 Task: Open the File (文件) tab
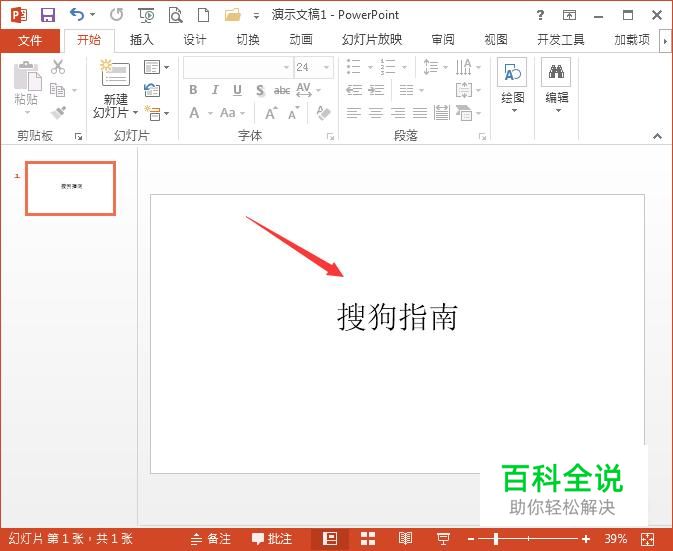30,41
